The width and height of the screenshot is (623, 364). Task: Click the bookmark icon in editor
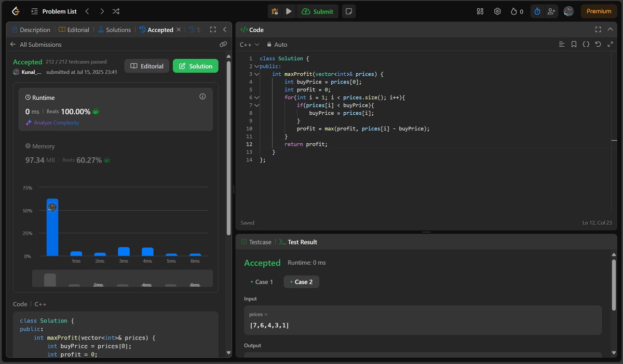[x=574, y=45]
